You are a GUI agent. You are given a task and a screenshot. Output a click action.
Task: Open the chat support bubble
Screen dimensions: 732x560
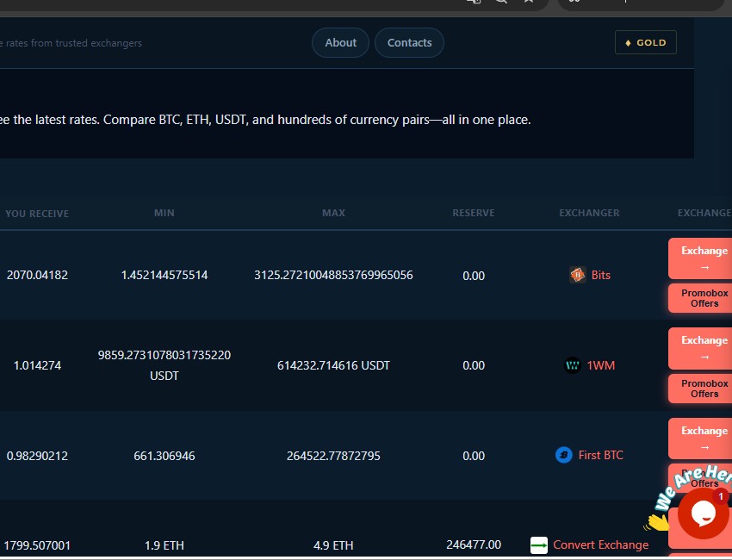click(703, 513)
